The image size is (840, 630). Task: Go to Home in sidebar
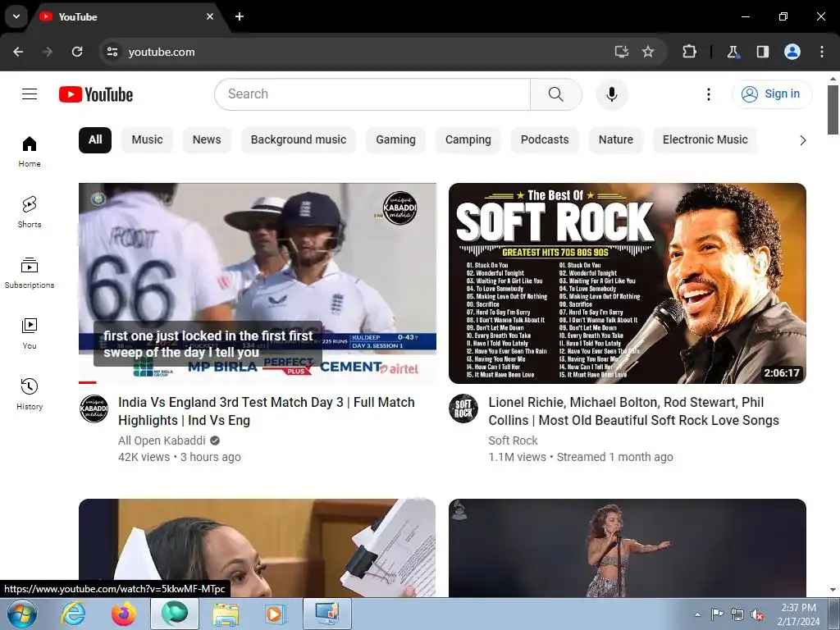30,152
